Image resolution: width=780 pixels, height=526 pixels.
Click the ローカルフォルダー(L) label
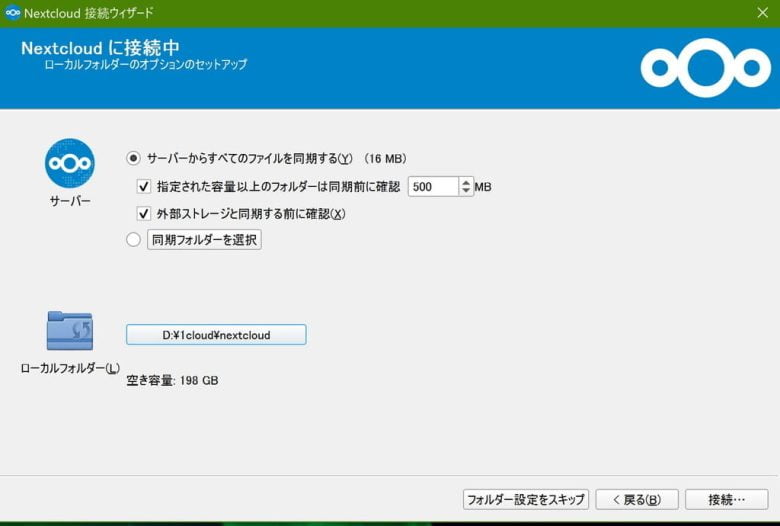(70, 368)
